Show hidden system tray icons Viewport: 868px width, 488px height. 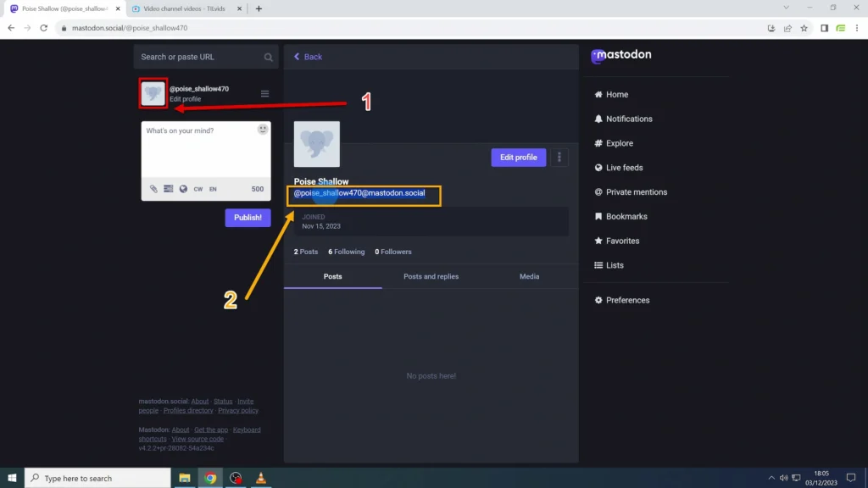coord(771,478)
